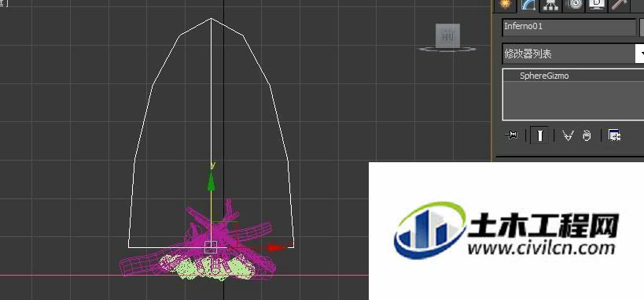644x300 pixels.
Task: Open the object color swatch beside name
Action: (x=642, y=27)
